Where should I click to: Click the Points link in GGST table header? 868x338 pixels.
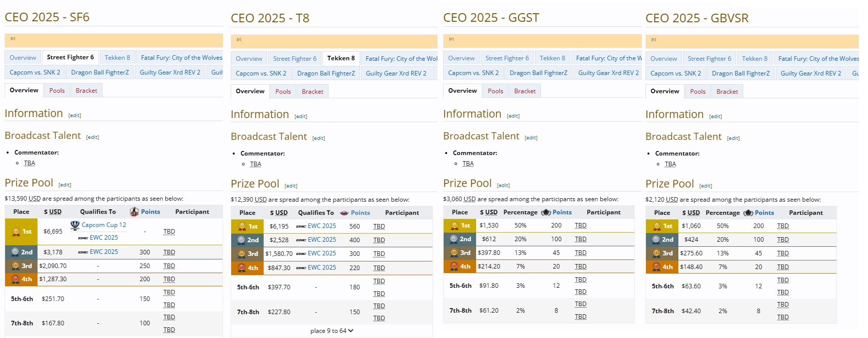coord(562,212)
